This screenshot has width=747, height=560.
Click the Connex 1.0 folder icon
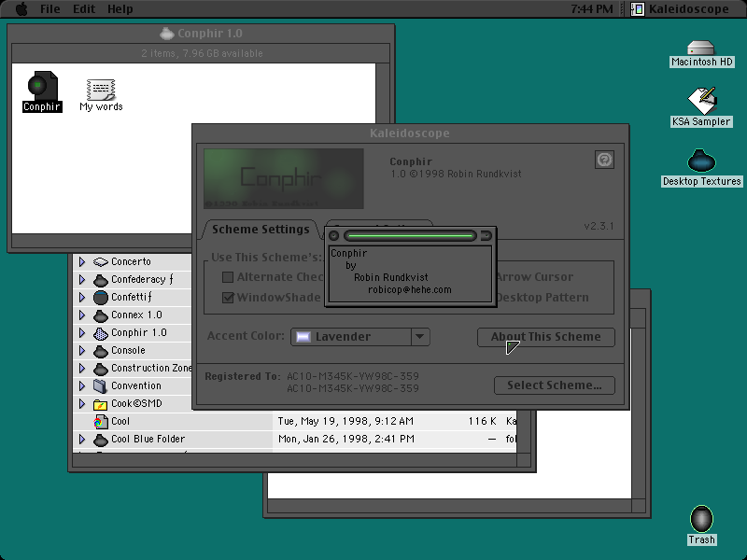[101, 315]
